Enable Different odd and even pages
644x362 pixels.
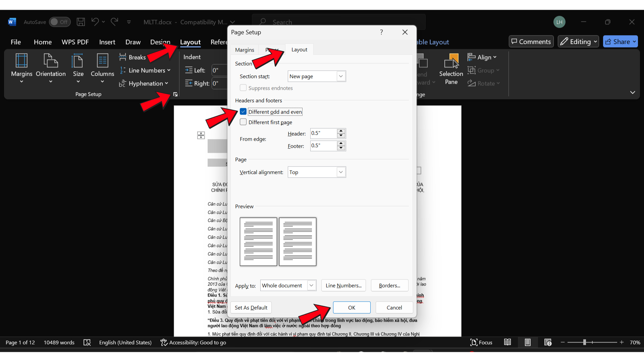point(243,112)
